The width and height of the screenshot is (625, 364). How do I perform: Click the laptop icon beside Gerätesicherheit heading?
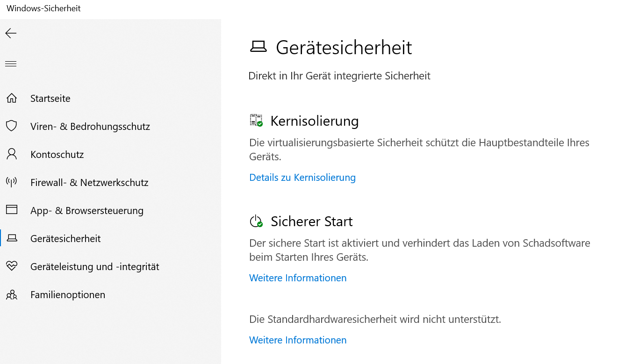point(259,47)
